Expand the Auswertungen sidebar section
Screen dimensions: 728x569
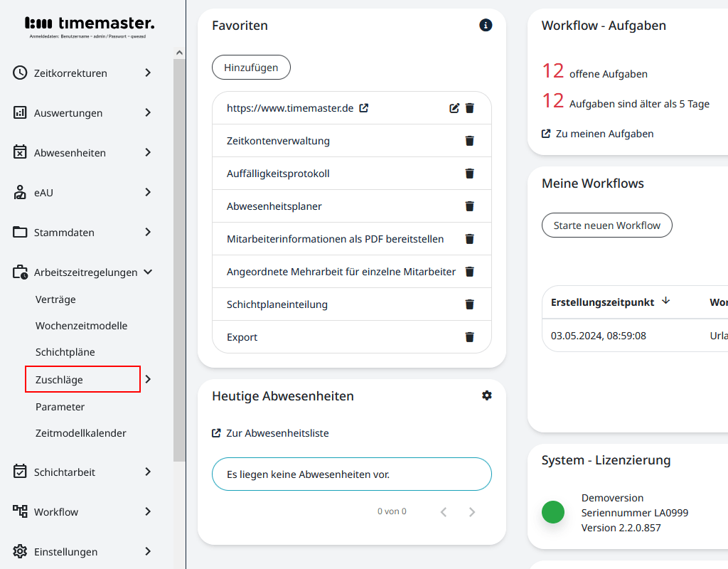[148, 112]
